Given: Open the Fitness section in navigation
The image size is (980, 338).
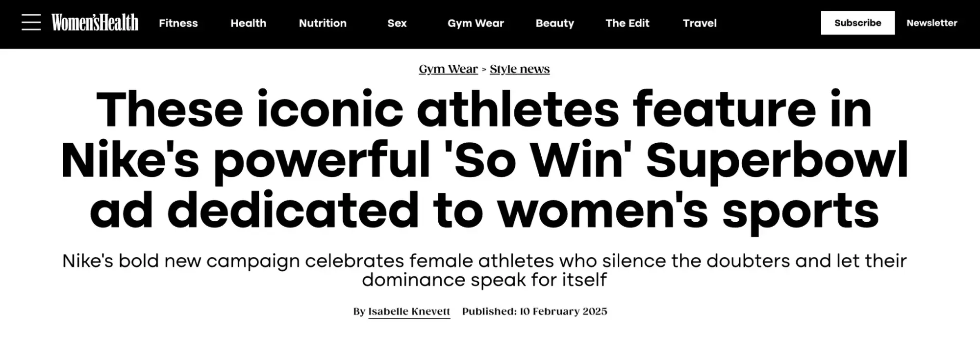Looking at the screenshot, I should click(x=178, y=23).
